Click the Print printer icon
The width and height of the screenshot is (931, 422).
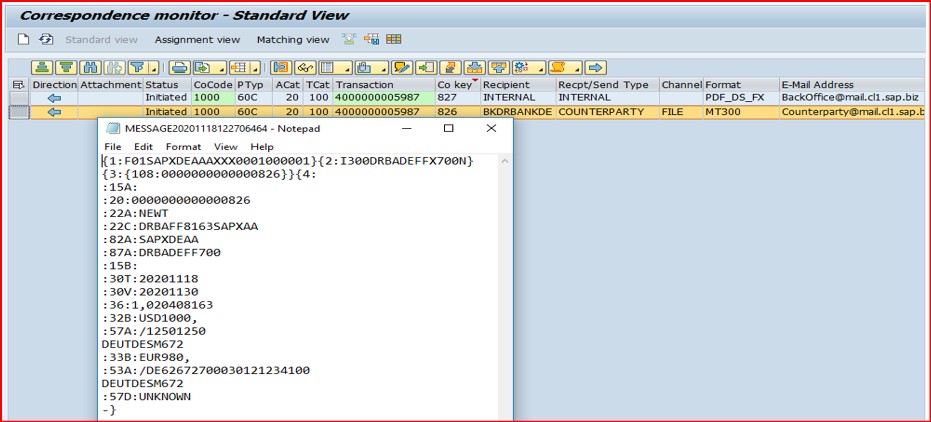180,68
